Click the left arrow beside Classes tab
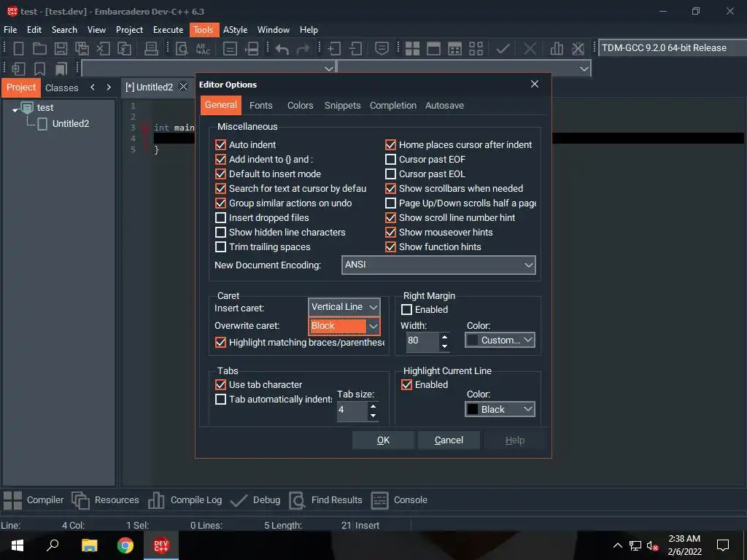Image resolution: width=747 pixels, height=560 pixels. [93, 87]
